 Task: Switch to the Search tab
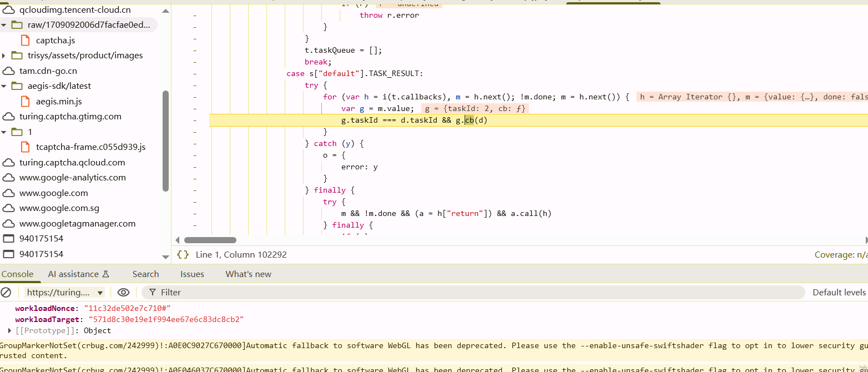pos(145,274)
